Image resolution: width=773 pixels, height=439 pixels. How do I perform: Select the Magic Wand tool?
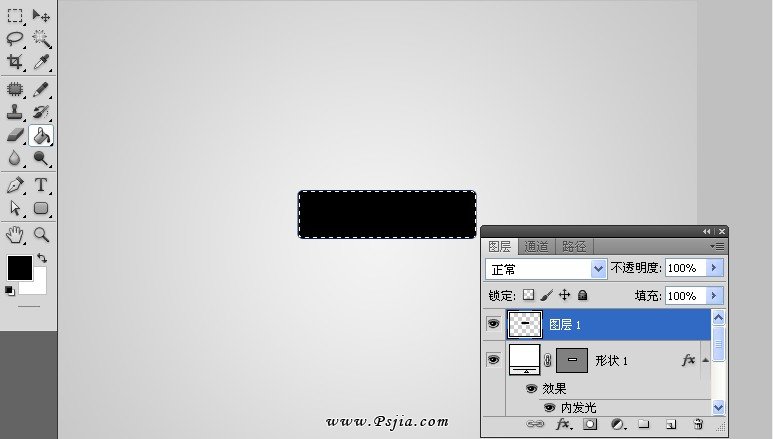(41, 38)
